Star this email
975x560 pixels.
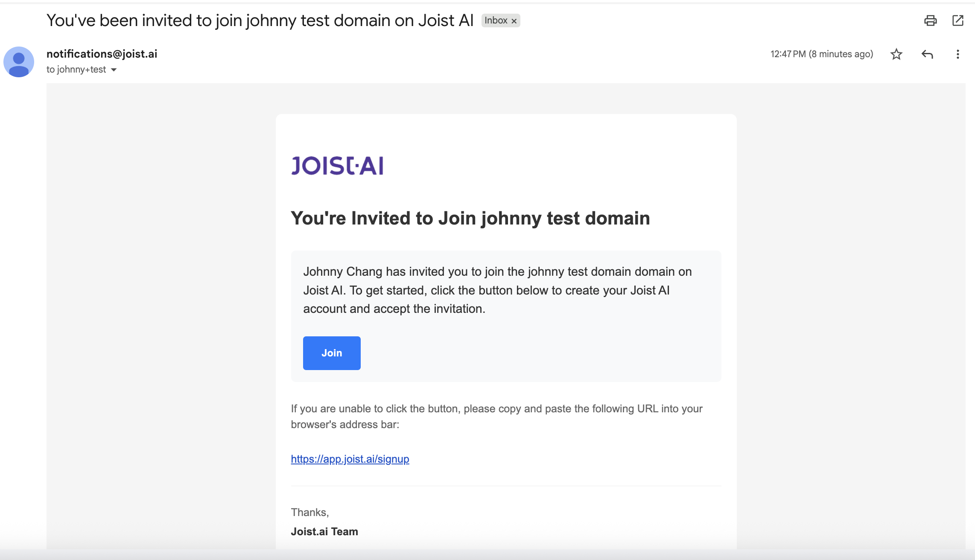[x=896, y=54]
